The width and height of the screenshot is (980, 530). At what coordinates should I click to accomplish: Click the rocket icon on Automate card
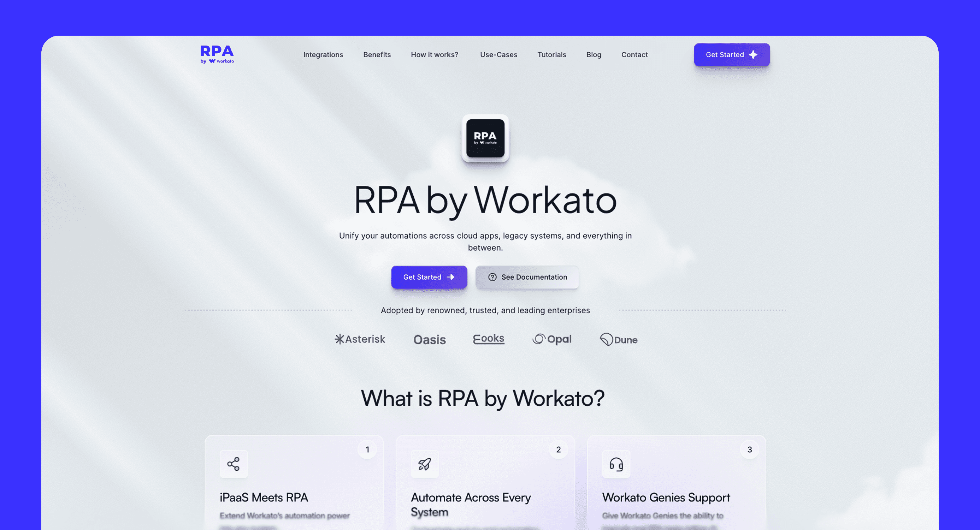pyautogui.click(x=425, y=464)
